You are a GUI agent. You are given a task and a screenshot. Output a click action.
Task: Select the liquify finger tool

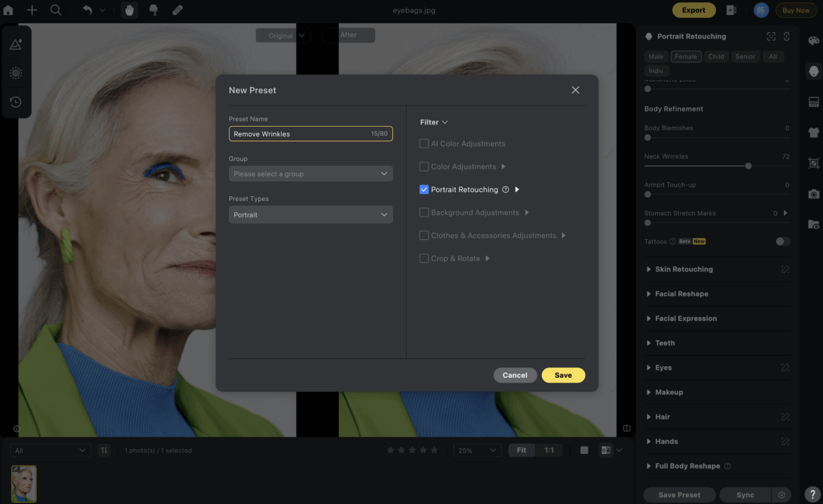[154, 10]
